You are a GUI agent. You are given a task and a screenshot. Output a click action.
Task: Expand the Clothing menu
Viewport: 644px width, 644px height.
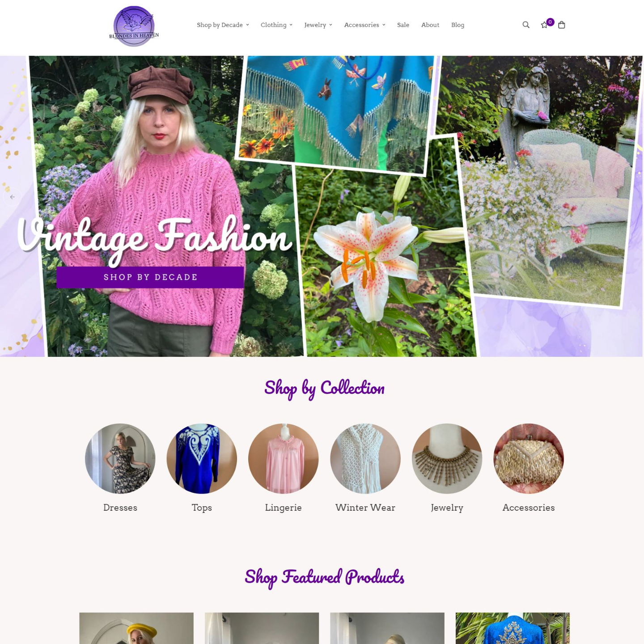276,25
